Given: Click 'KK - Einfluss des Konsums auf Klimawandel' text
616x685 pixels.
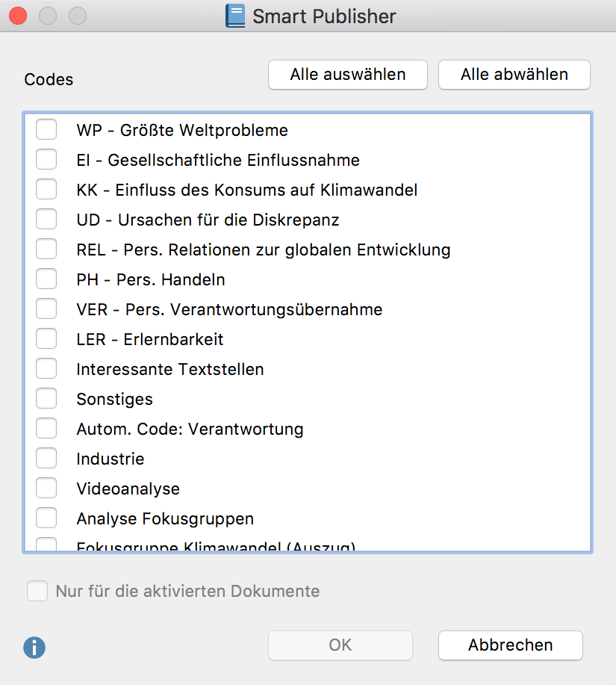Looking at the screenshot, I should pyautogui.click(x=246, y=190).
